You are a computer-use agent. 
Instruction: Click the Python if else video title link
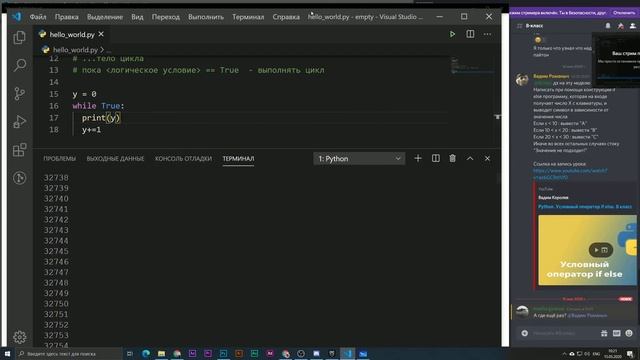pos(585,207)
